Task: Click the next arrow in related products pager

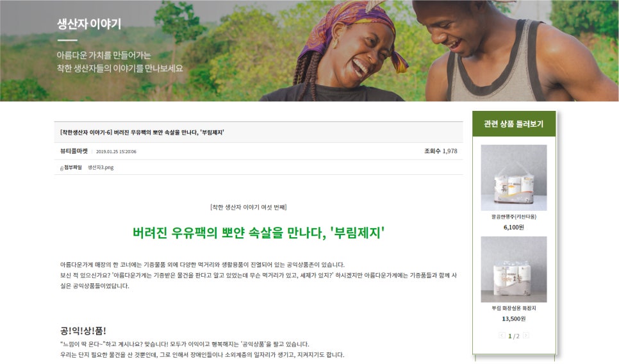Action: click(x=526, y=335)
